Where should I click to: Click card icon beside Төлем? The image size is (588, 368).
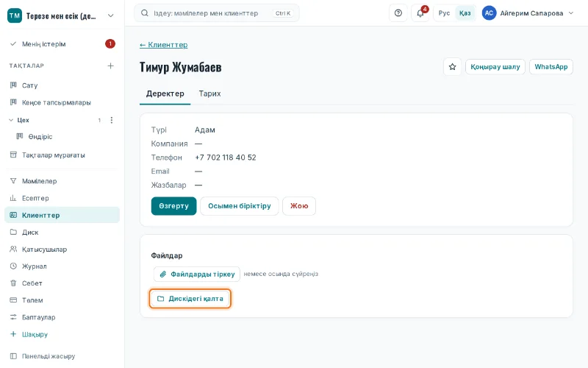[13, 300]
